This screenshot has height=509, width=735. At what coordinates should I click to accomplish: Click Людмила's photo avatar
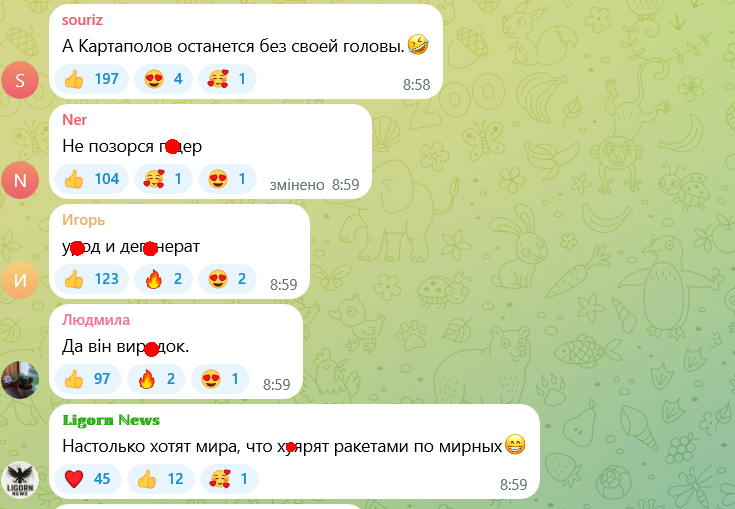pyautogui.click(x=20, y=380)
